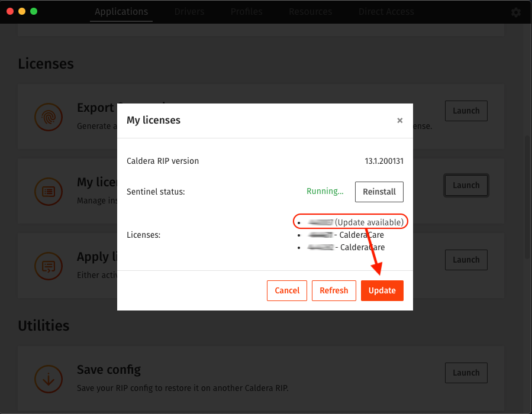Viewport: 532px width, 414px height.
Task: Close the My licenses dialog with X
Action: pyautogui.click(x=399, y=121)
